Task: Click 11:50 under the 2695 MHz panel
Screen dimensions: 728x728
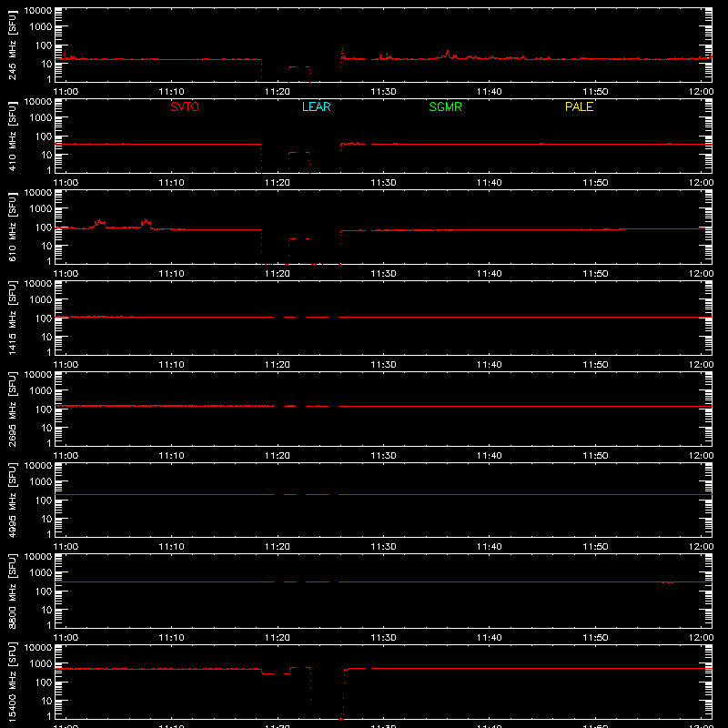Action: click(595, 456)
